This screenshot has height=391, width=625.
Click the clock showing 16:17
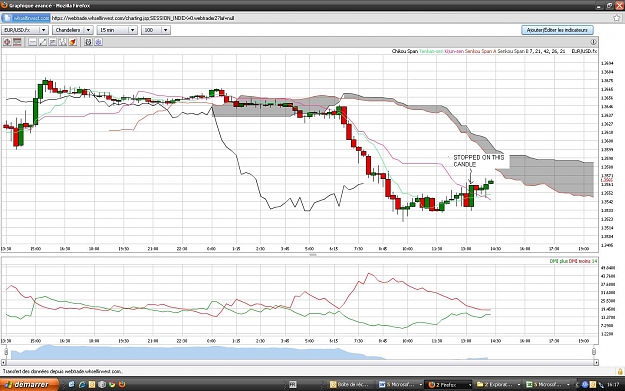coord(613,385)
